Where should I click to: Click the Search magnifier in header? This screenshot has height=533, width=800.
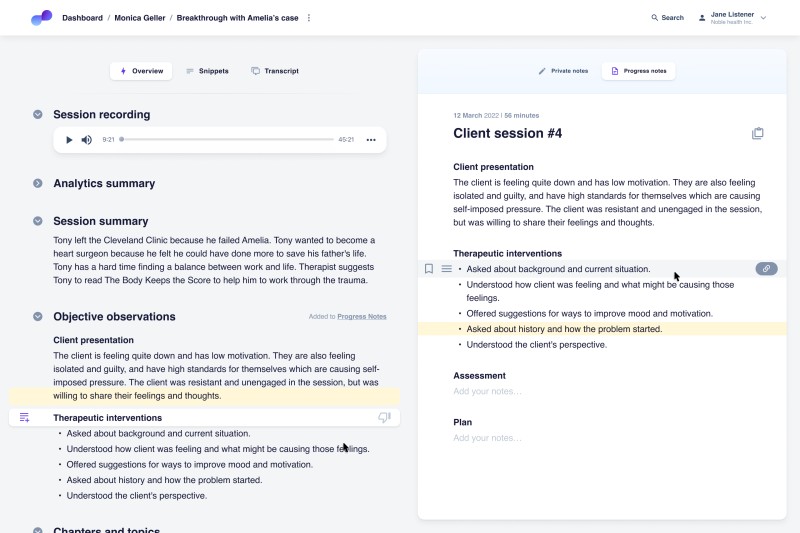click(x=655, y=18)
